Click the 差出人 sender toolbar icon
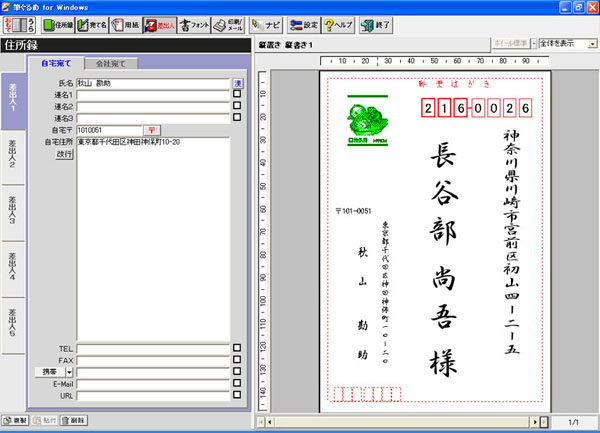600x433 pixels. coord(158,24)
